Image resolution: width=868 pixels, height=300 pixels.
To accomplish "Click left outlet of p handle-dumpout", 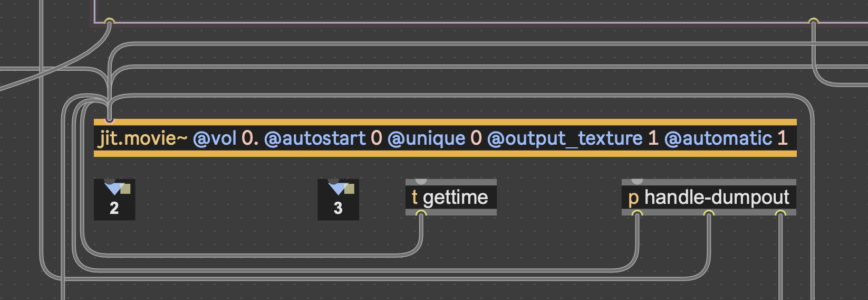I will tap(637, 214).
